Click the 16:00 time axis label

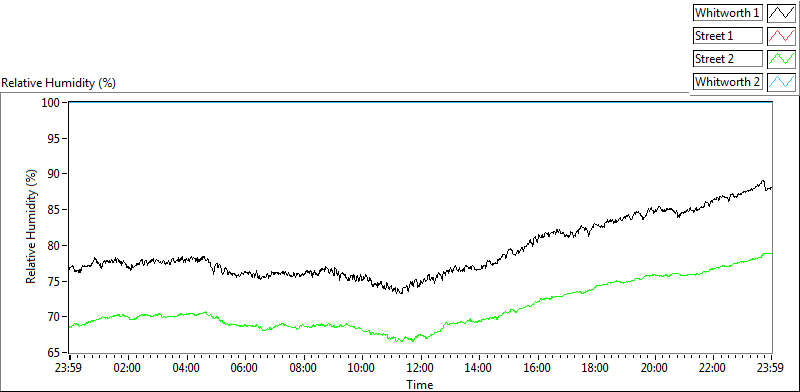click(x=538, y=368)
